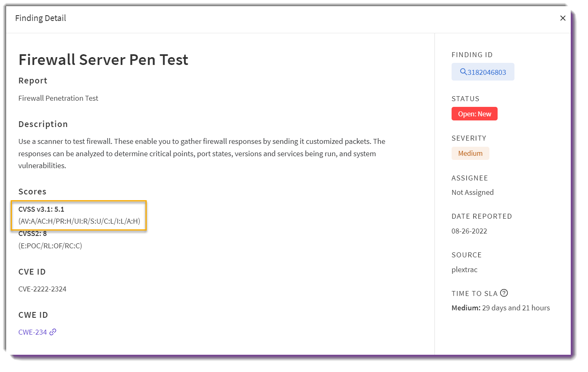This screenshot has width=588, height=372.
Task: Click the Time to SLA help icon
Action: pos(504,293)
